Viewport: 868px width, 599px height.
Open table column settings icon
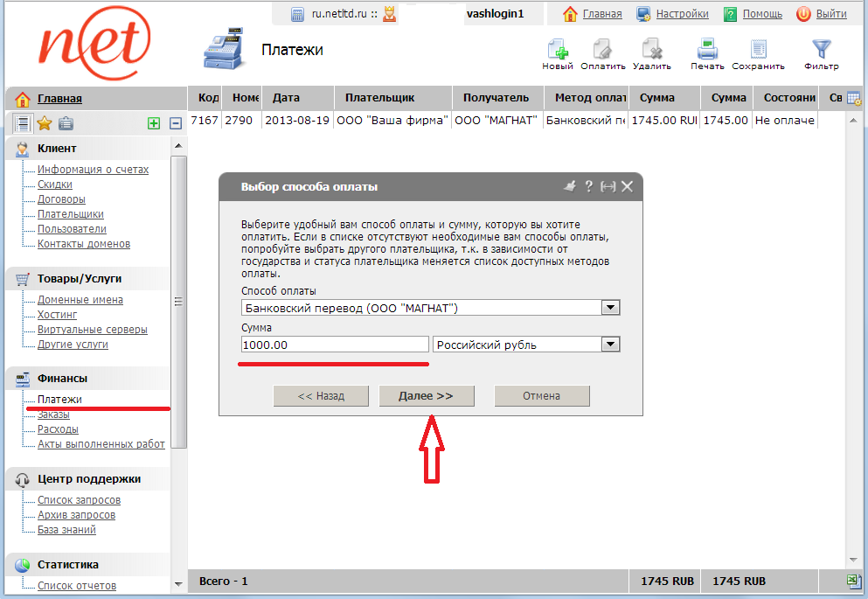pos(853,99)
